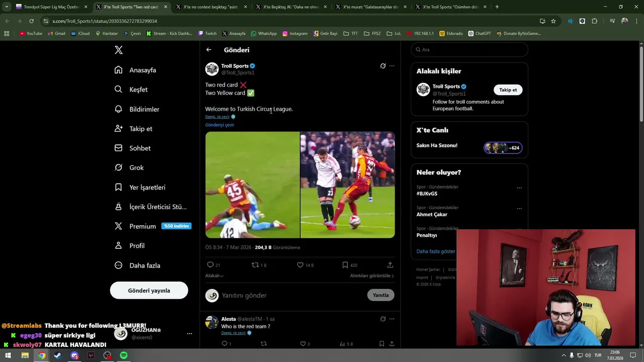Click the Ara search field
644x362 pixels.
coord(469,50)
